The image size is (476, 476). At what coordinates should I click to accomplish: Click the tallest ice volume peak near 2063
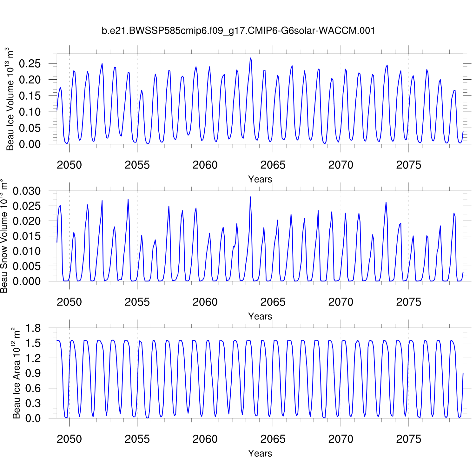(250, 58)
